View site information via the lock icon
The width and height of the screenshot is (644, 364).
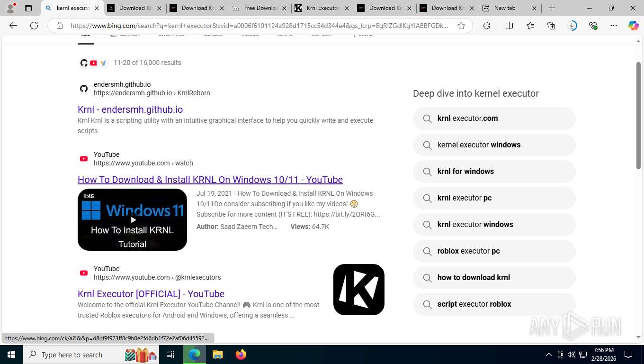coord(60,26)
